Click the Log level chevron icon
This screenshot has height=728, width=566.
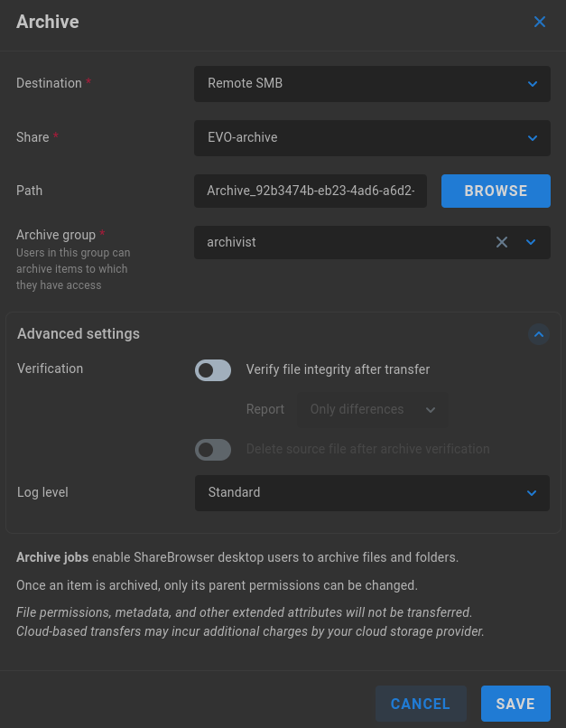click(532, 492)
